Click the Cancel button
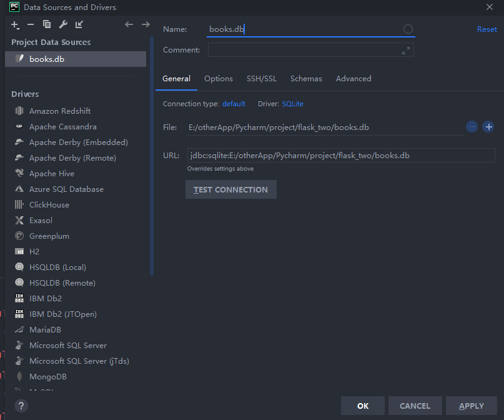The image size is (504, 420). pyautogui.click(x=415, y=406)
